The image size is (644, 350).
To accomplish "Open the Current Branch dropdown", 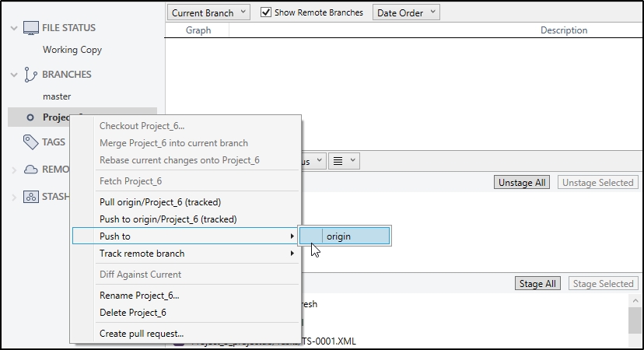I will pyautogui.click(x=209, y=12).
